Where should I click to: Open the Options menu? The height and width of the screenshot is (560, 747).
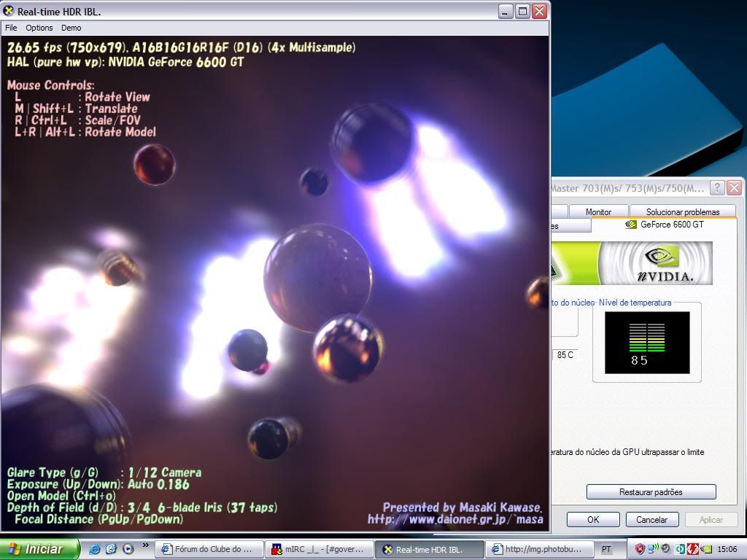pyautogui.click(x=39, y=28)
